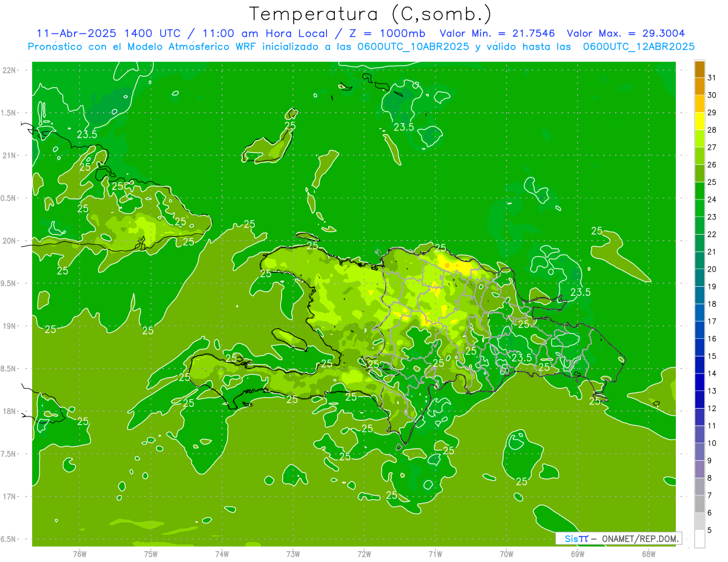Click the '73W' longitude label
The height and width of the screenshot is (562, 728).
(293, 554)
